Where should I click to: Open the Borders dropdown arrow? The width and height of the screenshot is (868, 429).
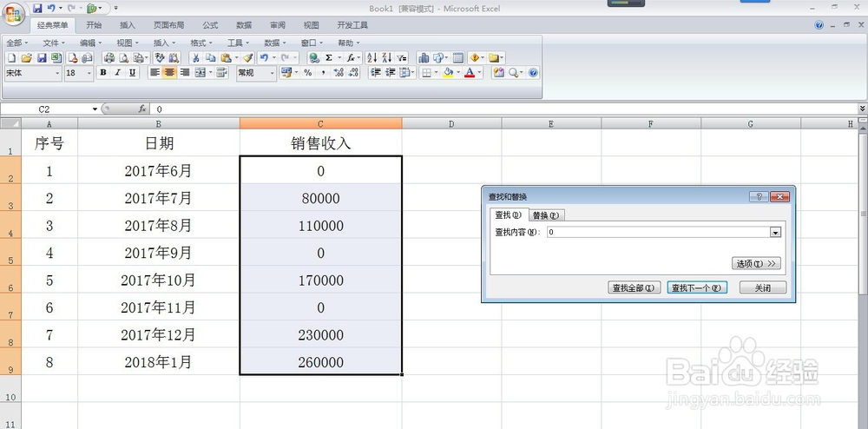pyautogui.click(x=437, y=73)
